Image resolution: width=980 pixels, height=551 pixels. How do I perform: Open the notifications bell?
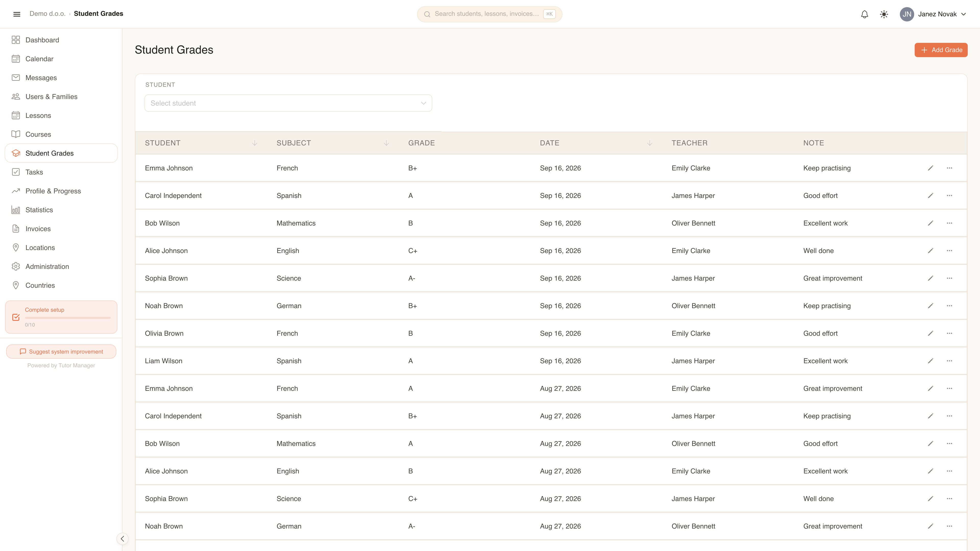click(x=864, y=14)
